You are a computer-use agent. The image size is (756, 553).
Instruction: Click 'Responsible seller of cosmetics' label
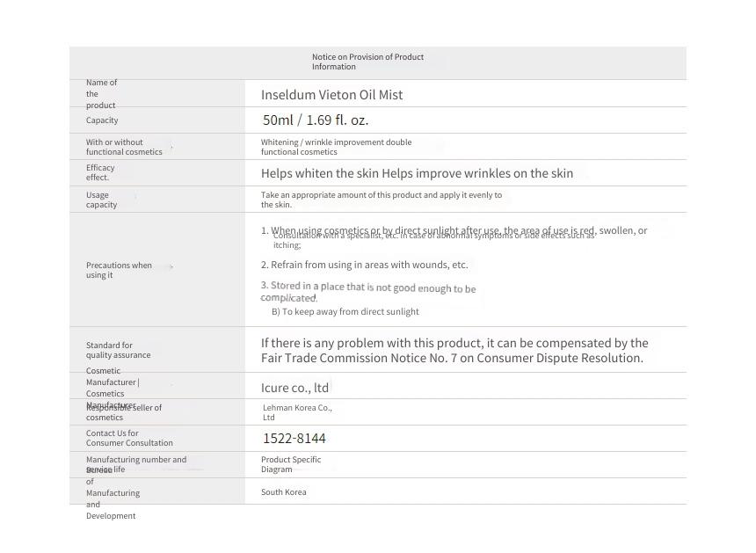coord(123,412)
